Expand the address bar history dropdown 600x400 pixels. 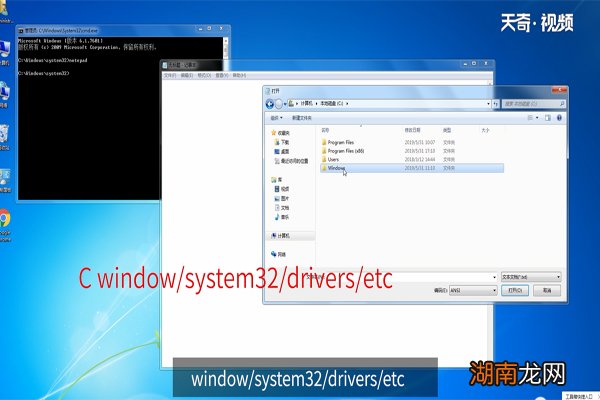pos(488,104)
